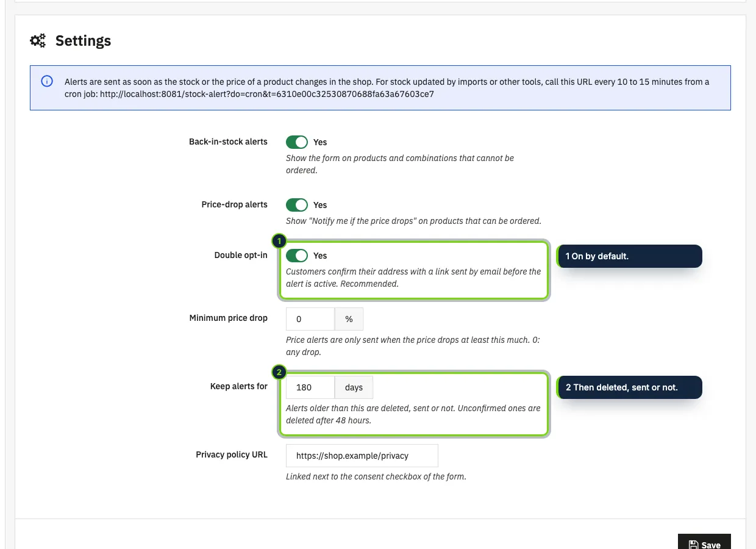Viewport: 756px width, 549px height.
Task: Click the Keep alerts for days field
Action: pos(310,387)
